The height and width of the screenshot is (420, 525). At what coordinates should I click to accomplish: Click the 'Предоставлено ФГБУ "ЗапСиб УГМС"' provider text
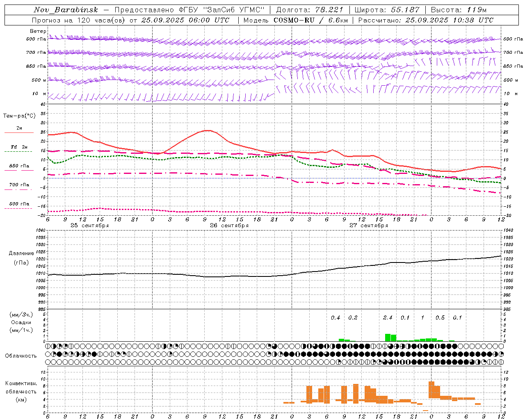click(x=189, y=10)
